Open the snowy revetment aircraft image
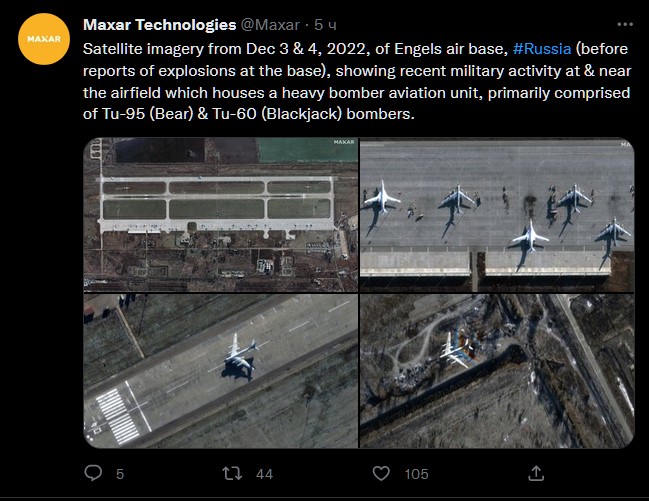Image resolution: width=649 pixels, height=501 pixels. pyautogui.click(x=497, y=371)
